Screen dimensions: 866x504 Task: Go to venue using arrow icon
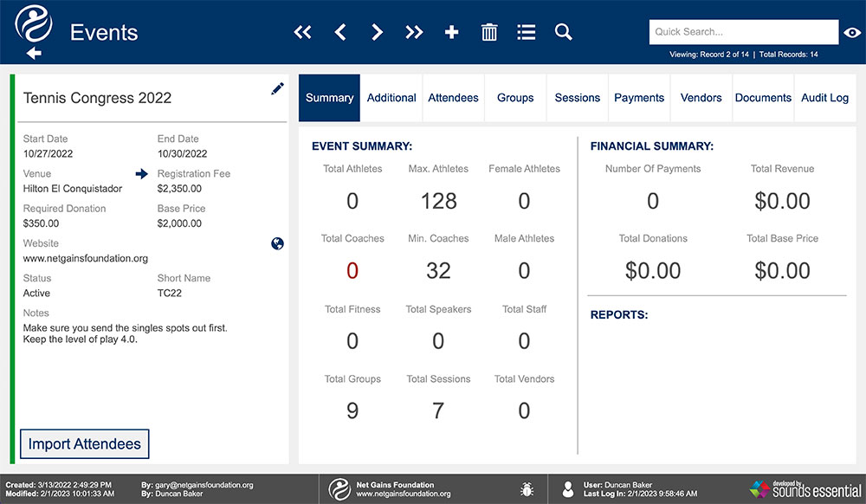[x=142, y=174]
